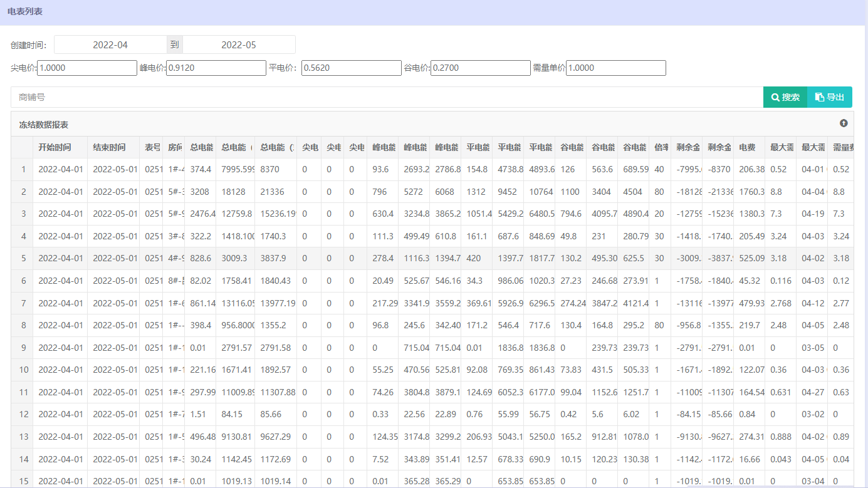Click cell 1740.3 in row 4
Screen dimensions: 868x488
point(276,236)
